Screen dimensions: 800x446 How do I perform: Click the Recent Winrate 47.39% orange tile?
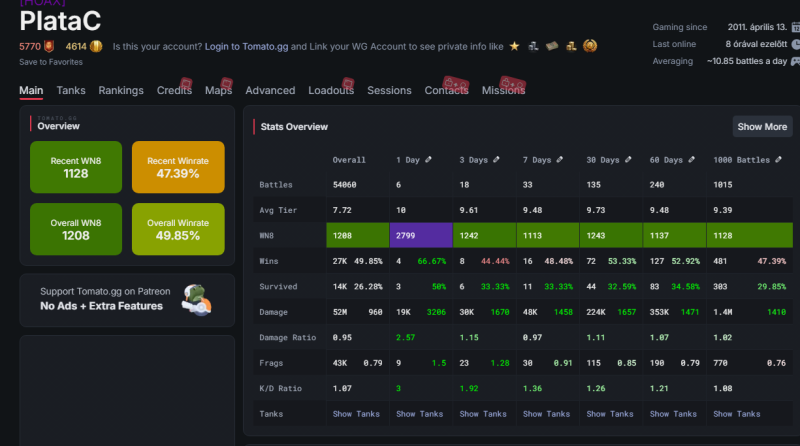tap(178, 167)
